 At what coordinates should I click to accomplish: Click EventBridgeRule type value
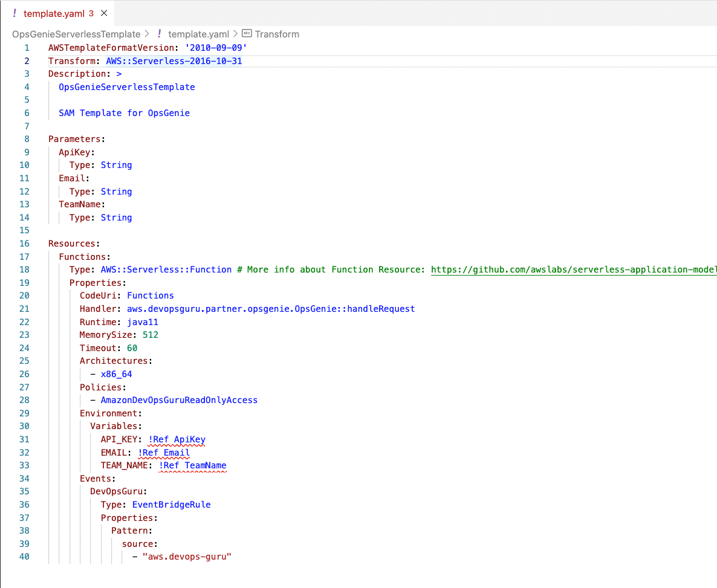pos(171,505)
